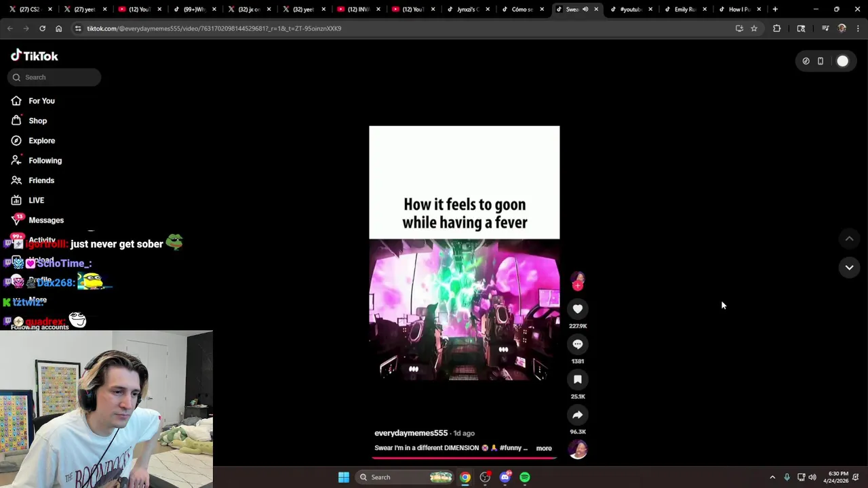This screenshot has width=868, height=488.
Task: Open the Windows Start menu
Action: (344, 477)
